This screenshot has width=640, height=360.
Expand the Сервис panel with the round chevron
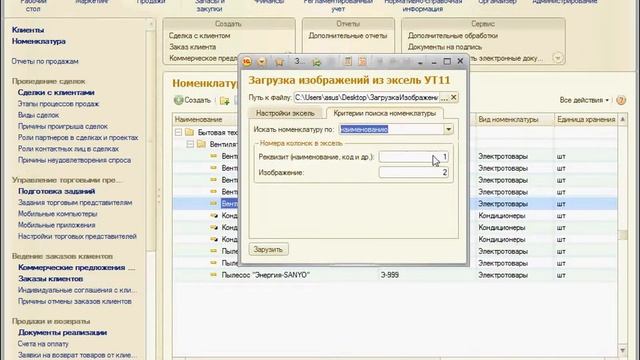558,58
